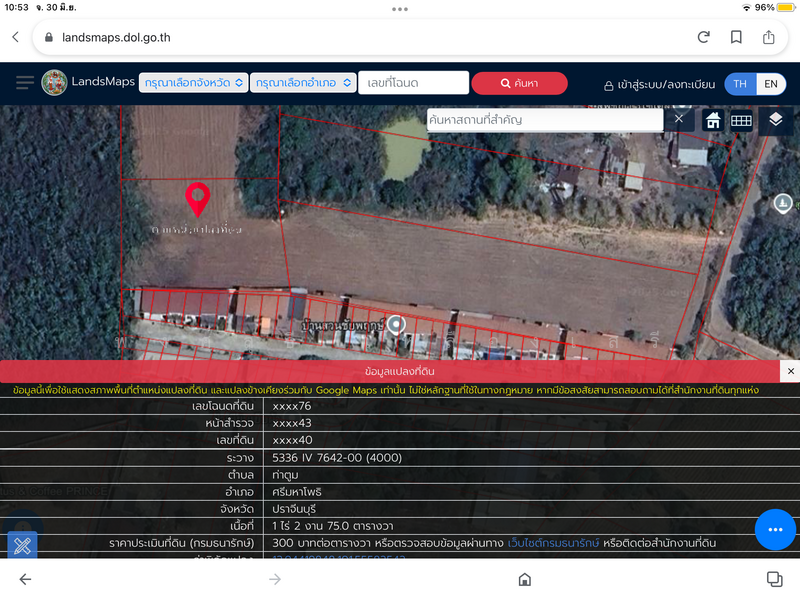The width and height of the screenshot is (800, 600).
Task: Open the Treasury Department website link
Action: coord(554,543)
